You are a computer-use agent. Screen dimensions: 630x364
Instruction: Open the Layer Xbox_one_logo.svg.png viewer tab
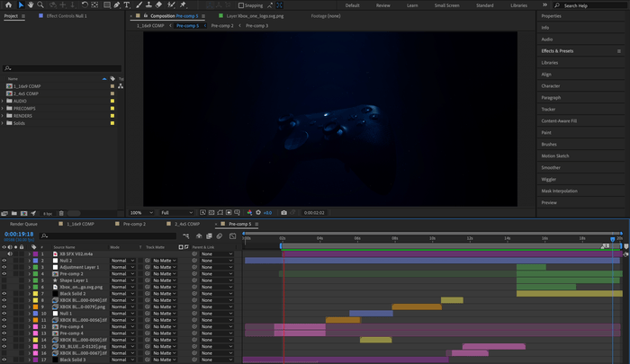point(255,16)
